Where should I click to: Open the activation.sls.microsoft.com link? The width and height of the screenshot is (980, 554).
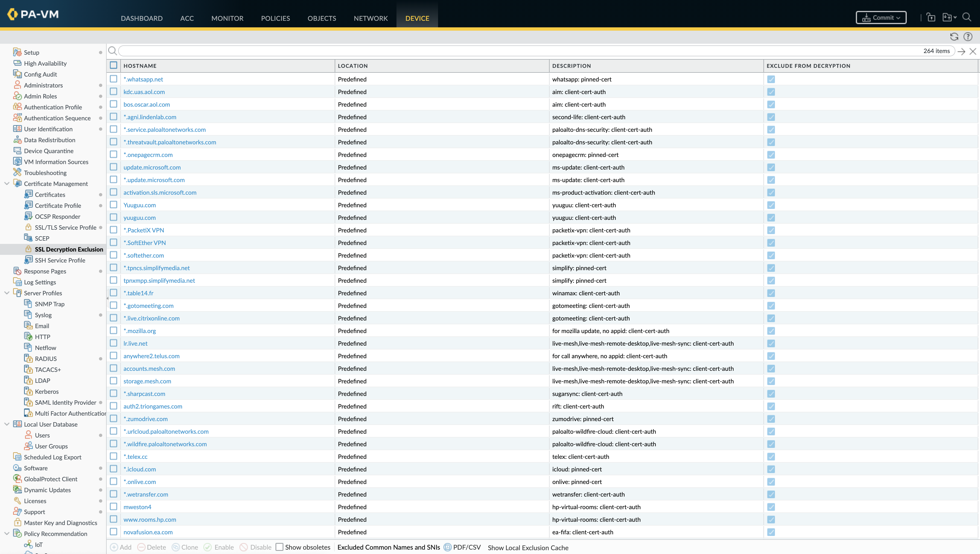point(160,193)
